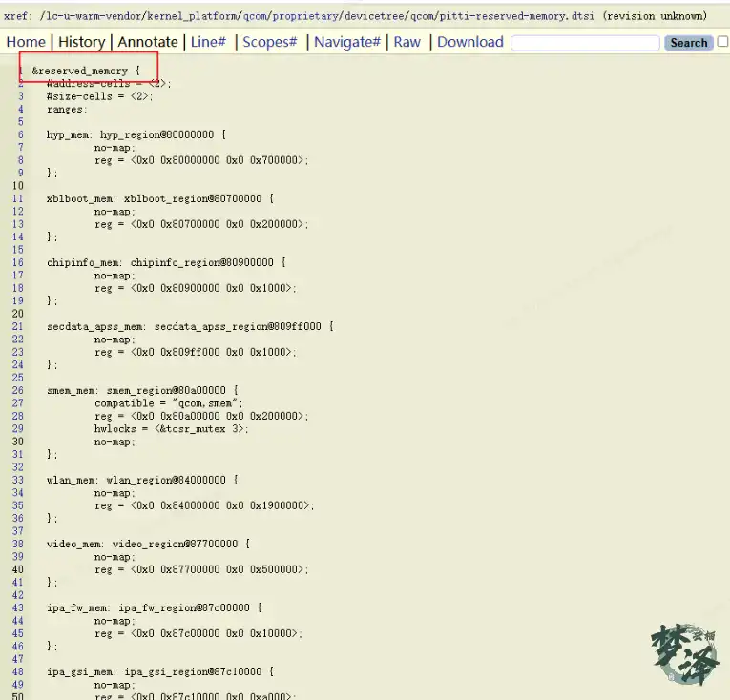The image size is (730, 700).
Task: Click xblboot_region@80700000 text
Action: [x=193, y=198]
